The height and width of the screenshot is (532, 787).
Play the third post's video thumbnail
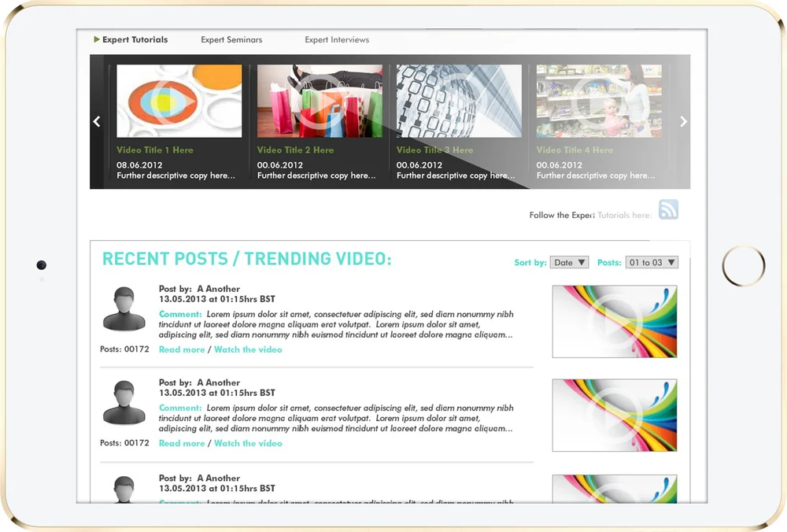pyautogui.click(x=615, y=489)
